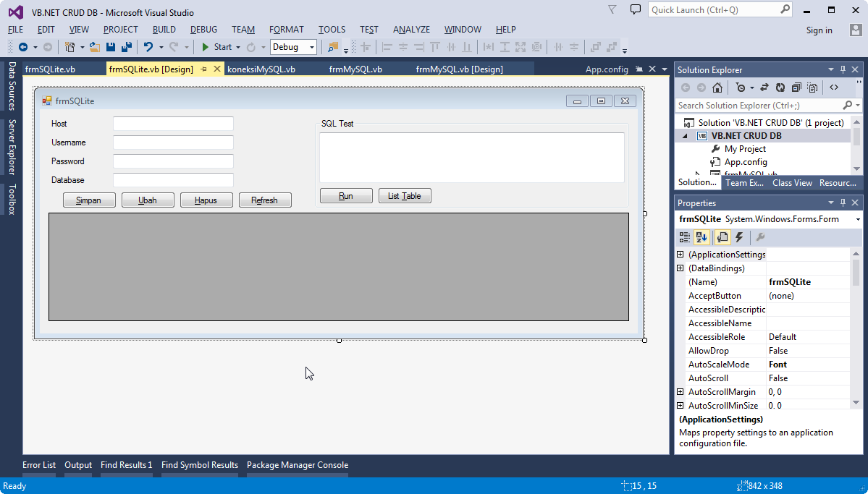Viewport: 868px width, 494px height.
Task: Select the AutoScaleMode property row
Action: point(763,365)
